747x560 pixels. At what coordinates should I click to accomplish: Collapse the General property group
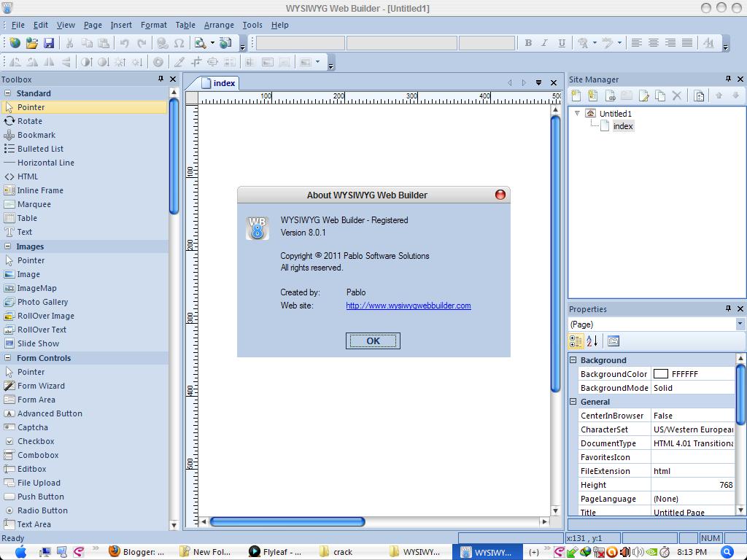coord(573,402)
